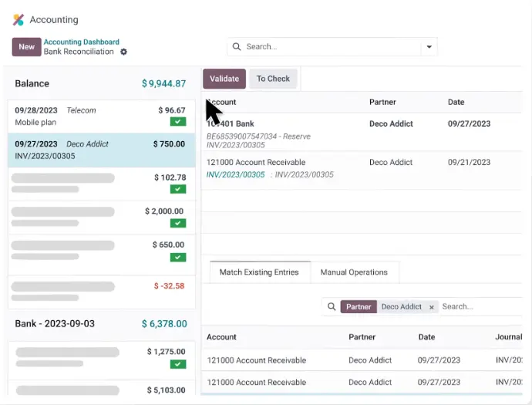This screenshot has width=532, height=405.
Task: Switch to the Manual Operations tab
Action: [355, 272]
